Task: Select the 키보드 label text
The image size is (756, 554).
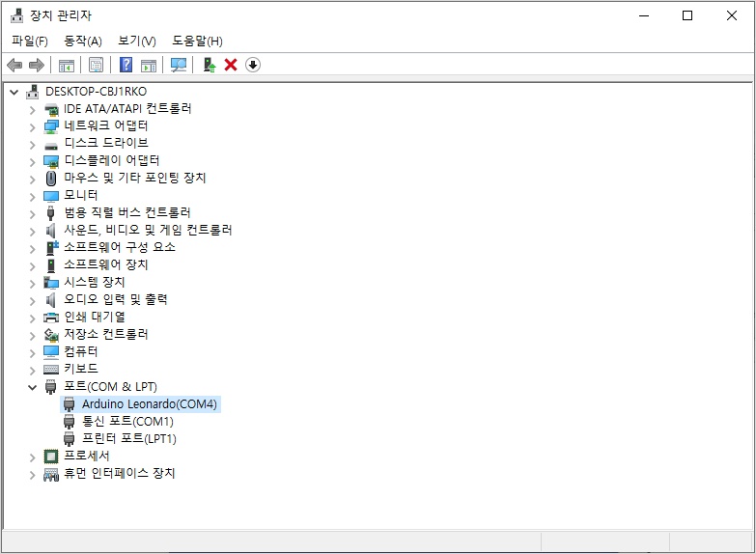Action: [x=81, y=369]
